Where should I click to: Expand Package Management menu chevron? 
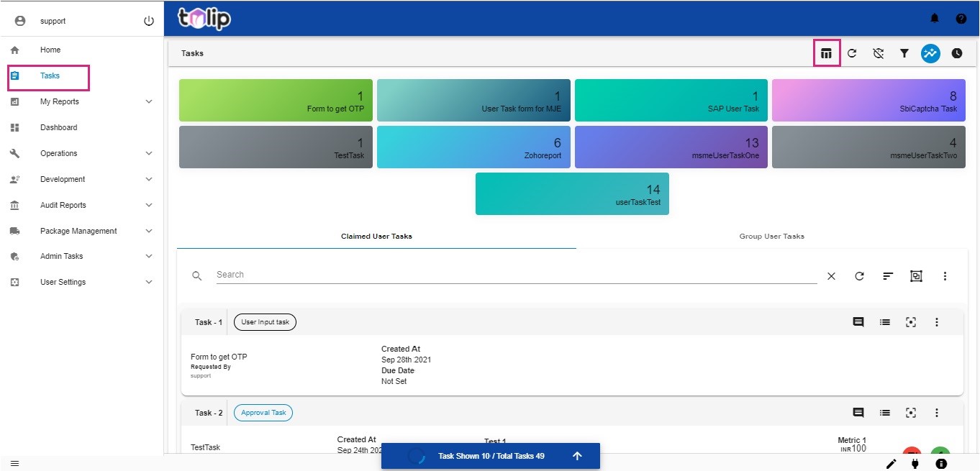(149, 231)
